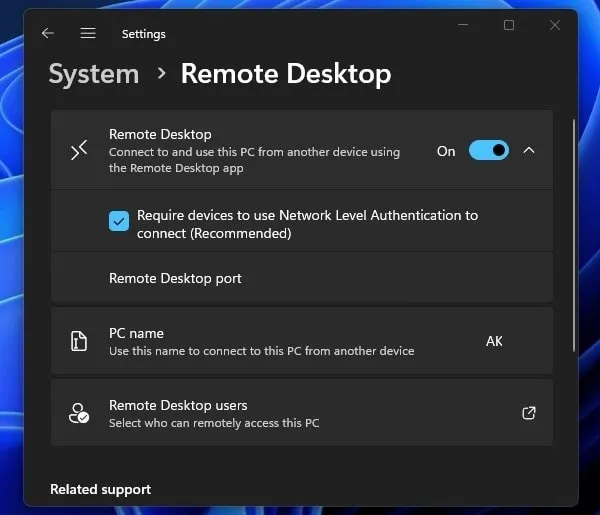The width and height of the screenshot is (600, 515).
Task: Click the Network Level Authentication label text
Action: coord(308,224)
